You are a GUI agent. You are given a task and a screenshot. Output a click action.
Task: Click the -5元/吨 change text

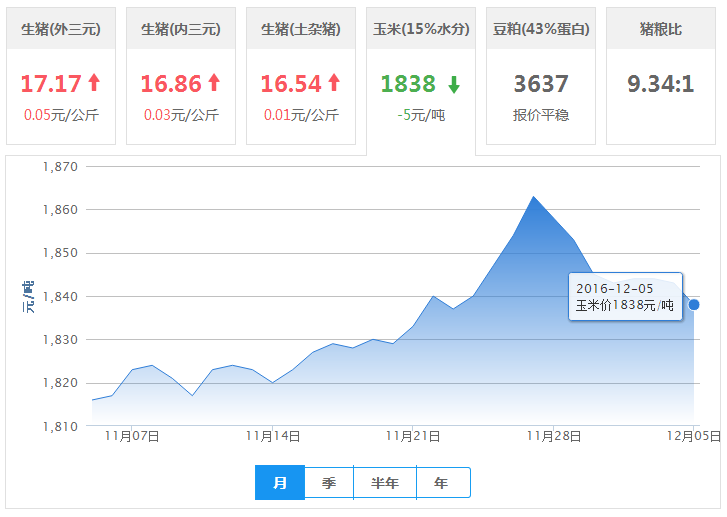(x=421, y=115)
